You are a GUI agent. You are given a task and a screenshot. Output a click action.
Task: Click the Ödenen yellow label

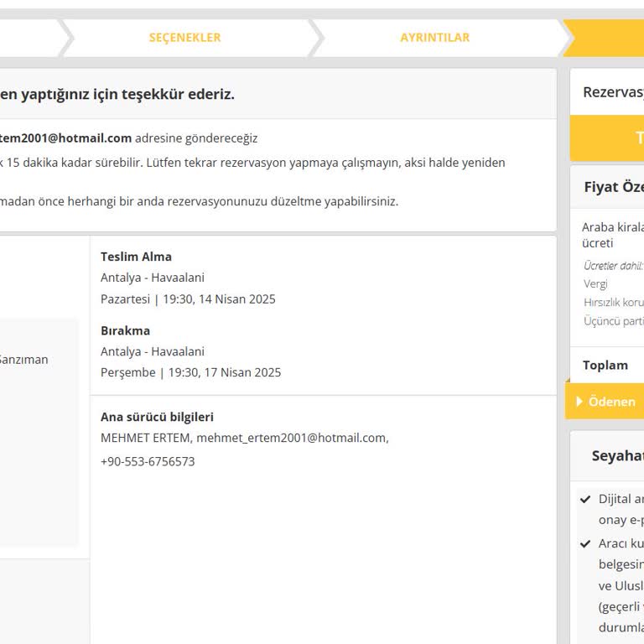612,402
